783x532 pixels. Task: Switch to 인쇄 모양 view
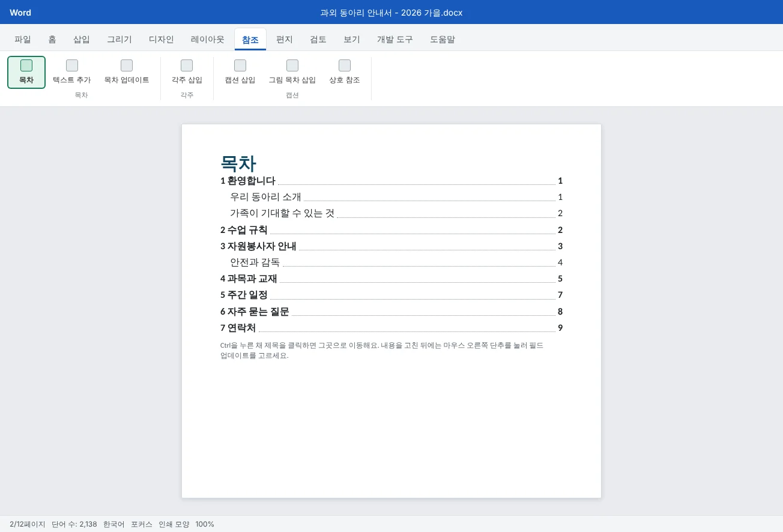[x=174, y=524]
